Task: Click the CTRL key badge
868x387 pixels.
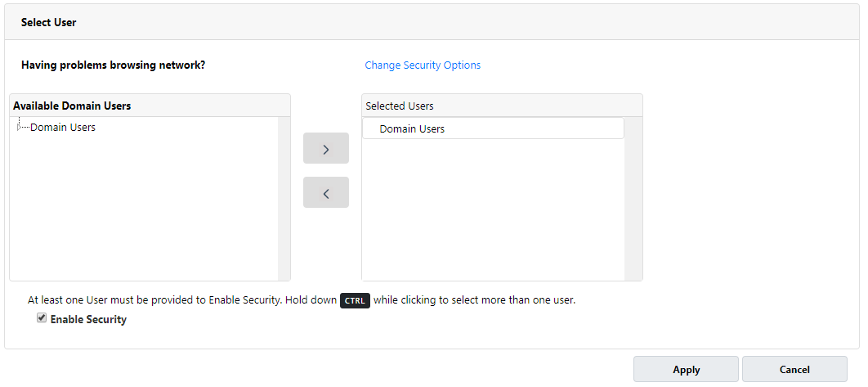Action: click(x=355, y=301)
